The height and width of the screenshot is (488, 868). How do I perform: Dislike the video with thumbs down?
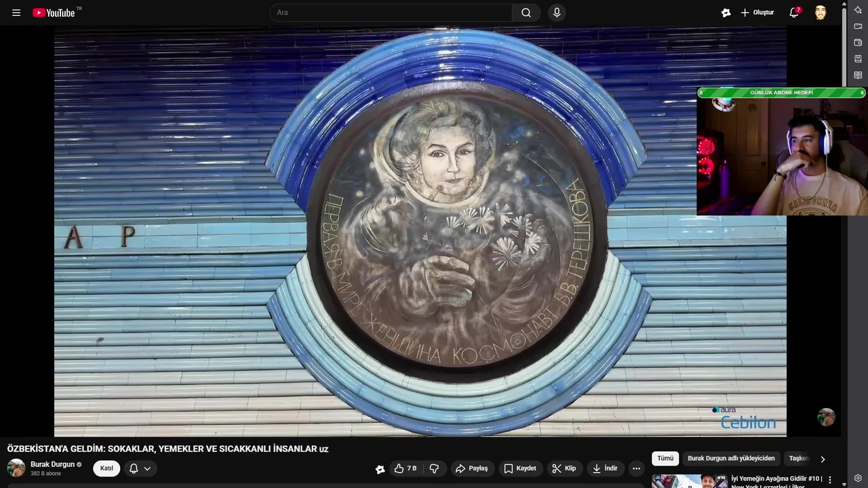[434, 468]
